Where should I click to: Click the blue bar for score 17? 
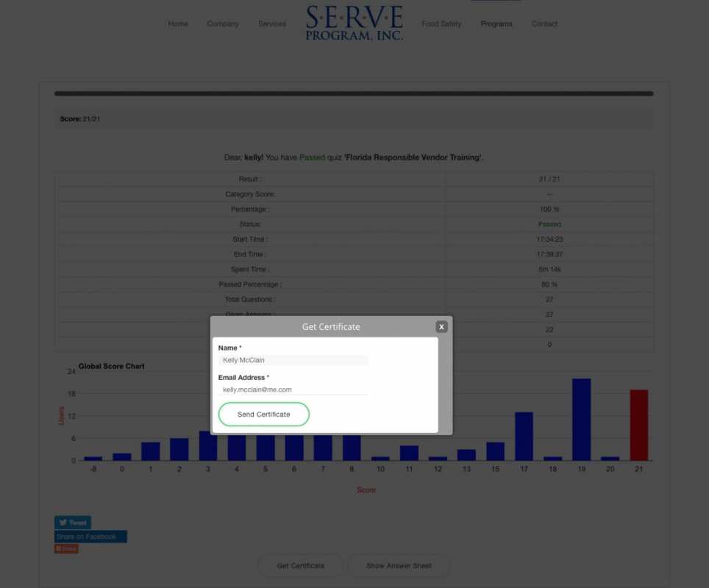point(524,436)
